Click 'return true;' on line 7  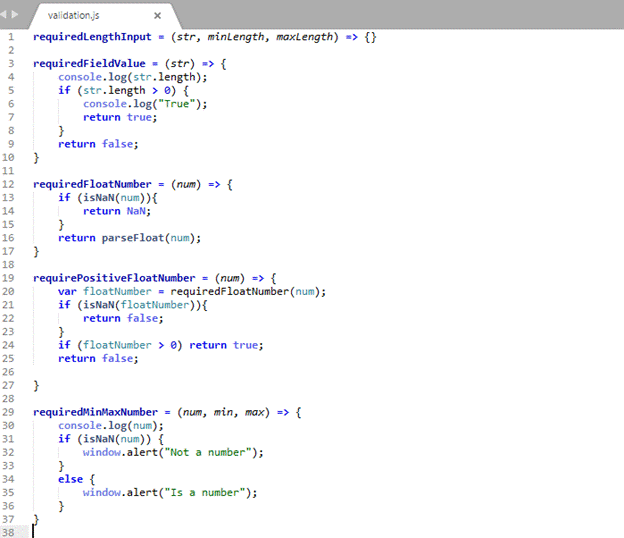(x=120, y=117)
